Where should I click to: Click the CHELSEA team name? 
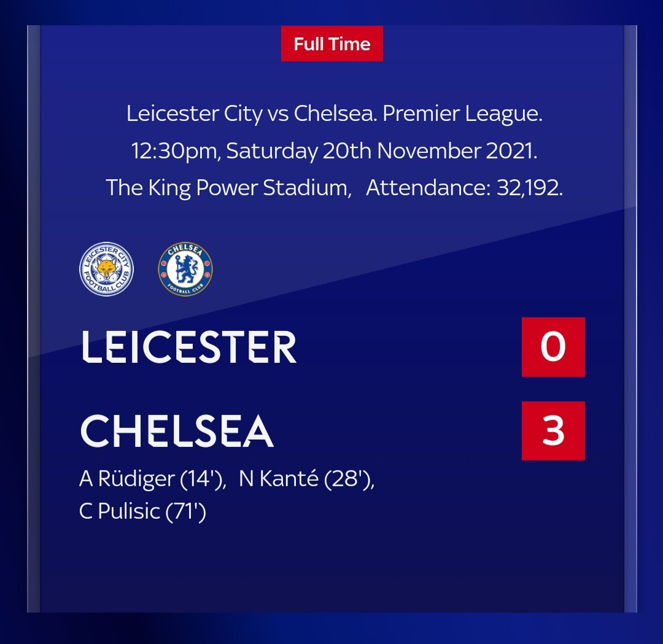coord(177,431)
